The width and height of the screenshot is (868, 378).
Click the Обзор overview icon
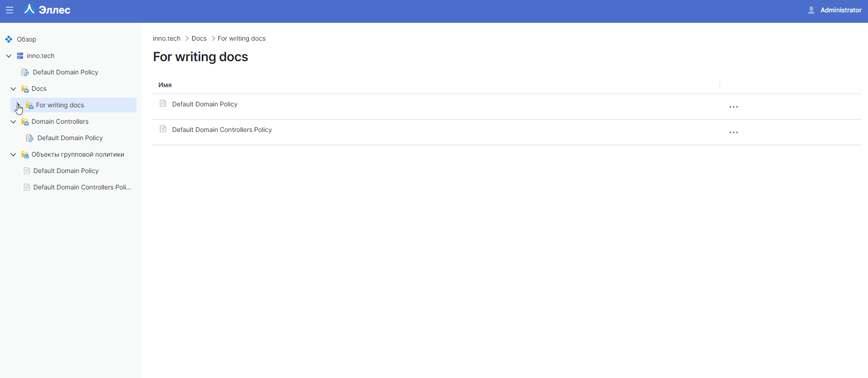point(9,39)
